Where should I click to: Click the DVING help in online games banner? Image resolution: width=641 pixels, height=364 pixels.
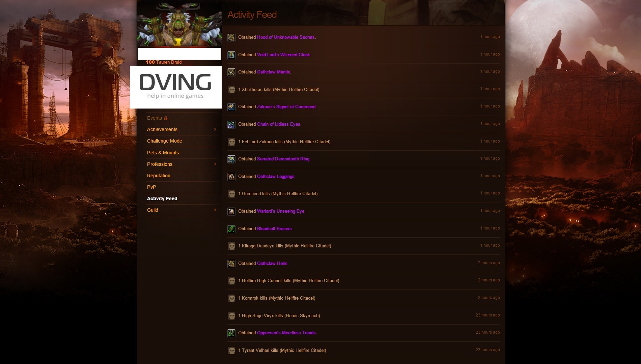tap(176, 87)
